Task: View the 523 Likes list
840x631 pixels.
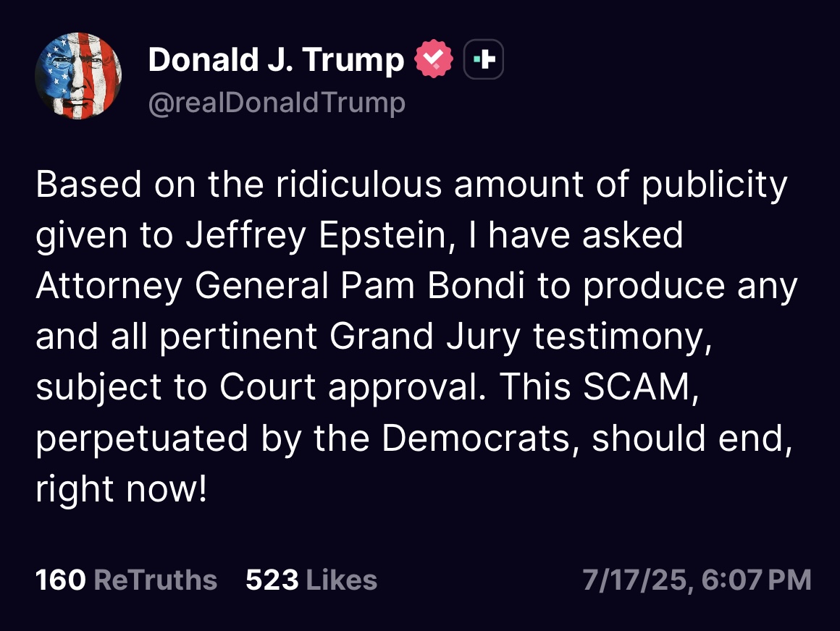Action: [311, 580]
